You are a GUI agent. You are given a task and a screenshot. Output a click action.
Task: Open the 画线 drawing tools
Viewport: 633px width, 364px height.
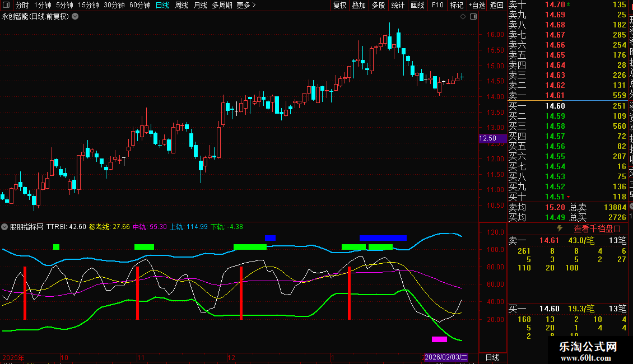417,5
